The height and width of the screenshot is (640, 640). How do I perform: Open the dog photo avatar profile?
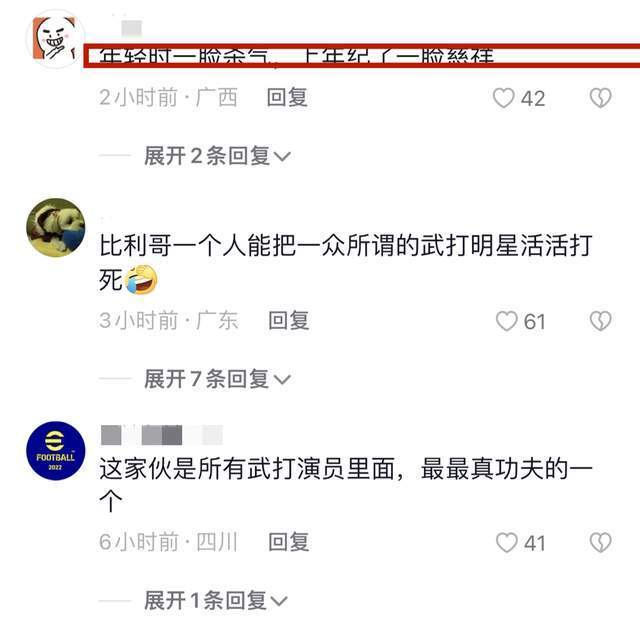pyautogui.click(x=56, y=227)
